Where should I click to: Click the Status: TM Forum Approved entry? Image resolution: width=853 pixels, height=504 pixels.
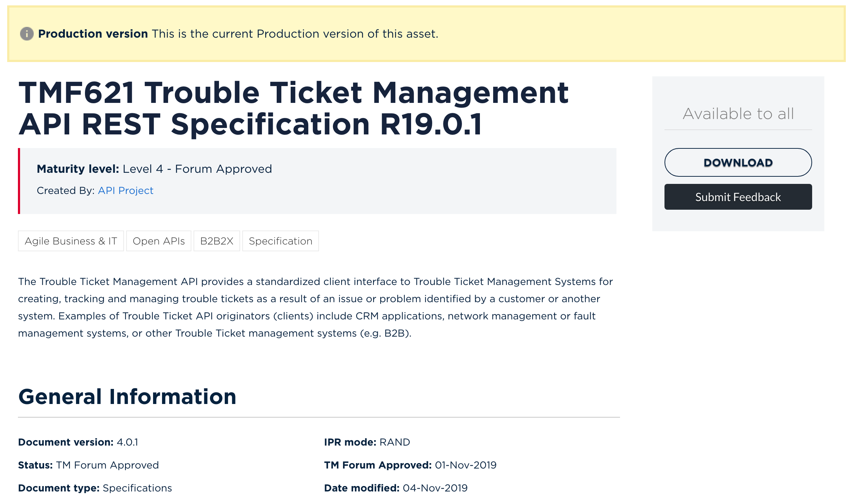pyautogui.click(x=89, y=465)
